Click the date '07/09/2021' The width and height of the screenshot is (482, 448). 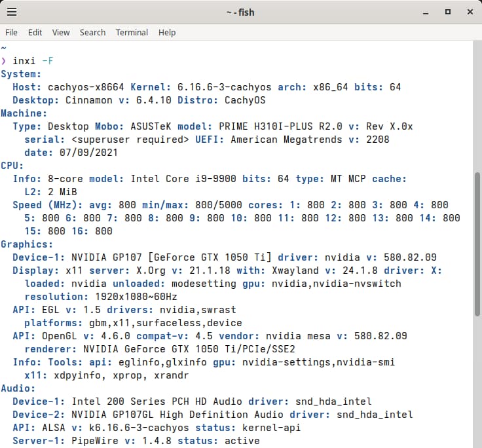89,153
